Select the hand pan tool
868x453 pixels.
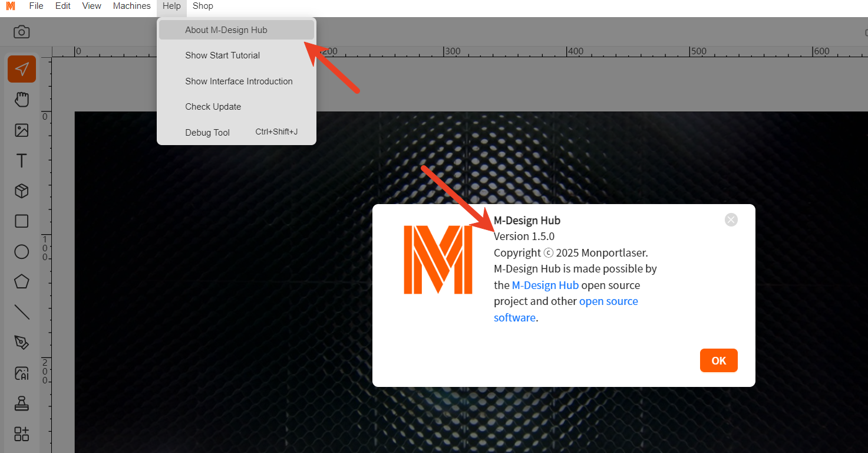coord(22,100)
